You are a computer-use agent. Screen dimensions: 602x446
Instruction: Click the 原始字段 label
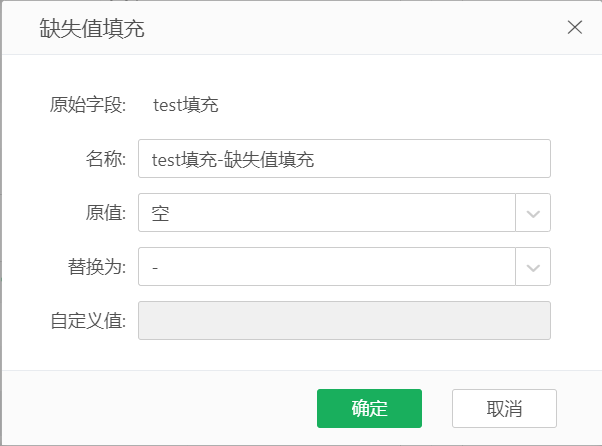[x=87, y=104]
